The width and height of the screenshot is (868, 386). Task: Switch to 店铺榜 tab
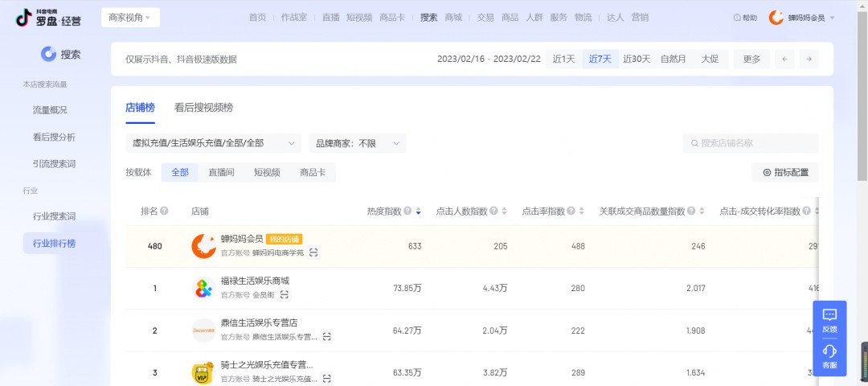click(140, 108)
